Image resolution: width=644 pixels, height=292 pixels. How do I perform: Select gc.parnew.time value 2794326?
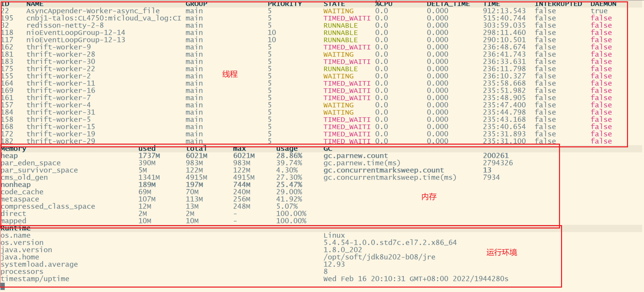pos(498,163)
